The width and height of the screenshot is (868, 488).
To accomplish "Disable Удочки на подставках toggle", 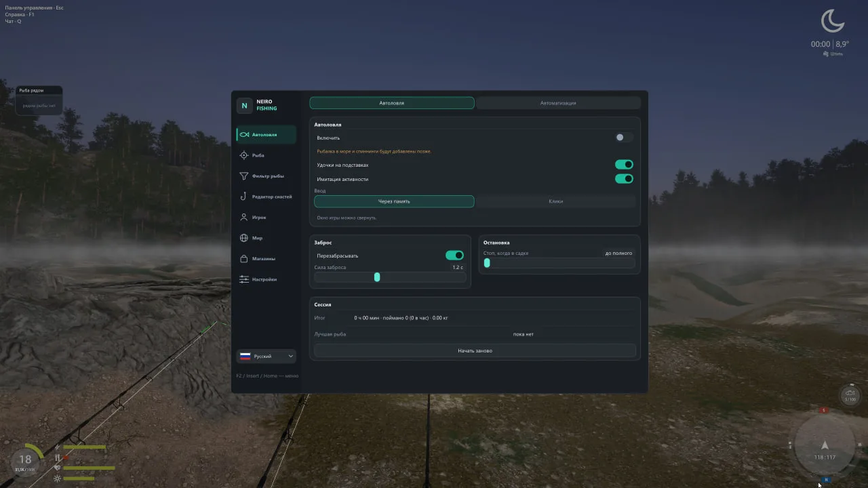I will pyautogui.click(x=624, y=165).
